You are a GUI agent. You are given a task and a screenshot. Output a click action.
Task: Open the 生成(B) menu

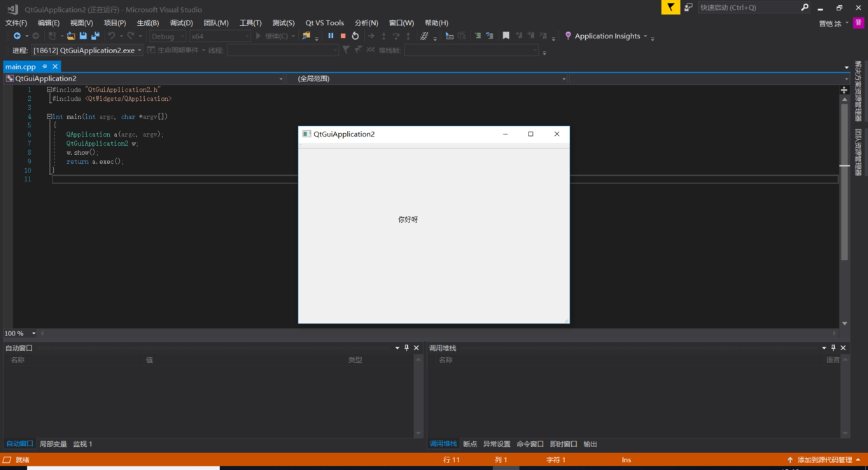(x=148, y=22)
